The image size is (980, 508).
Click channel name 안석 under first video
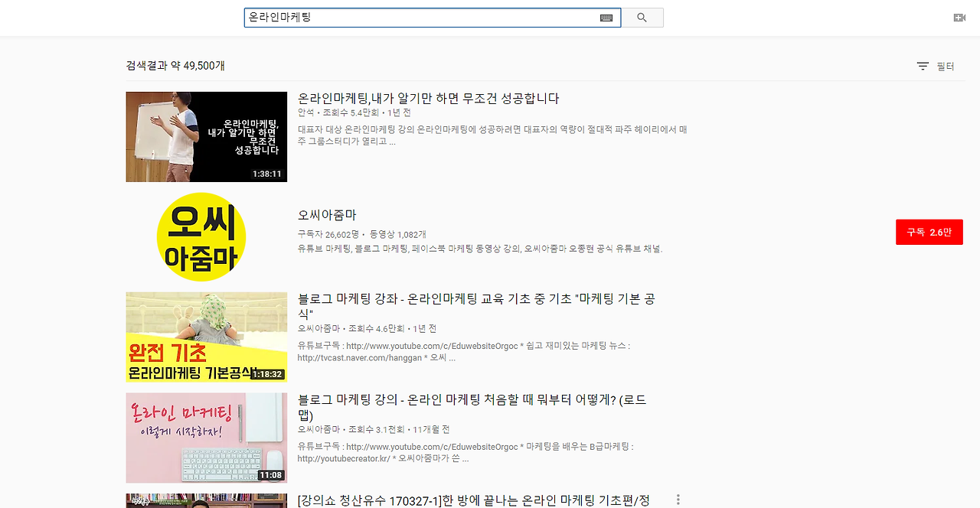click(x=305, y=112)
